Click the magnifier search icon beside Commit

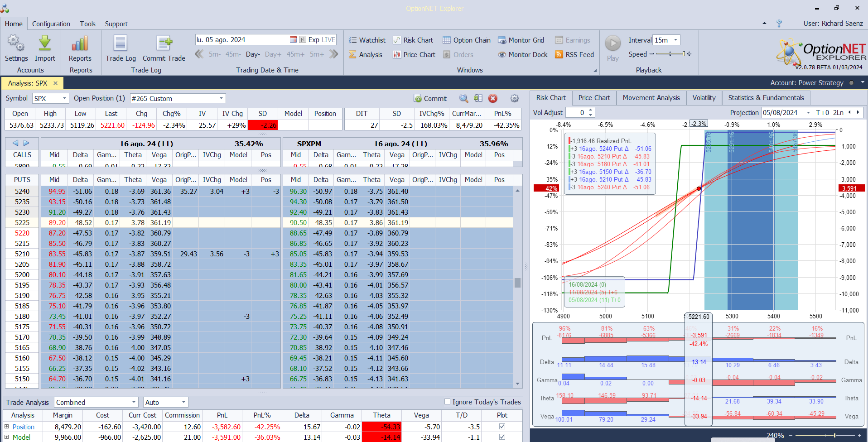464,98
